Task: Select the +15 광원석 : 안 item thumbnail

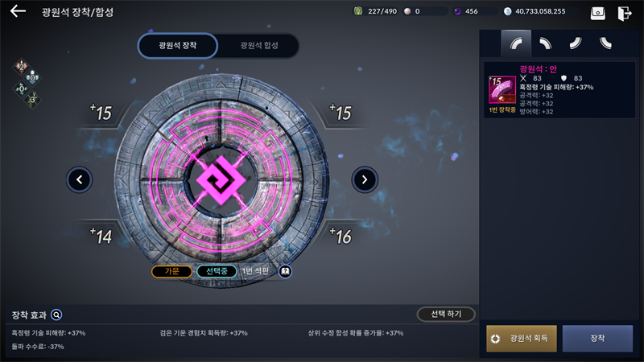Action: click(x=502, y=89)
